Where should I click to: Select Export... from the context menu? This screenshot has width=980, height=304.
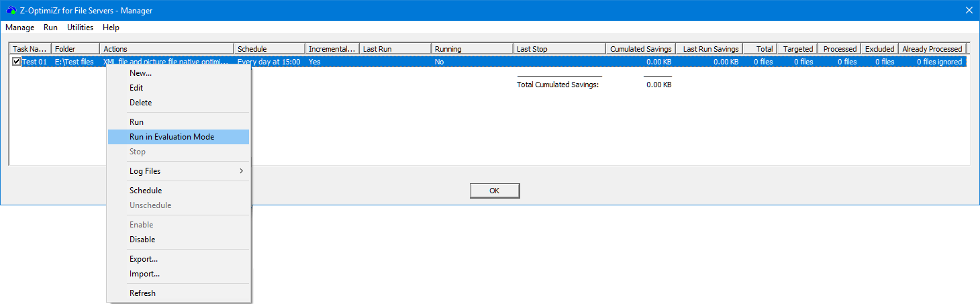(x=144, y=259)
